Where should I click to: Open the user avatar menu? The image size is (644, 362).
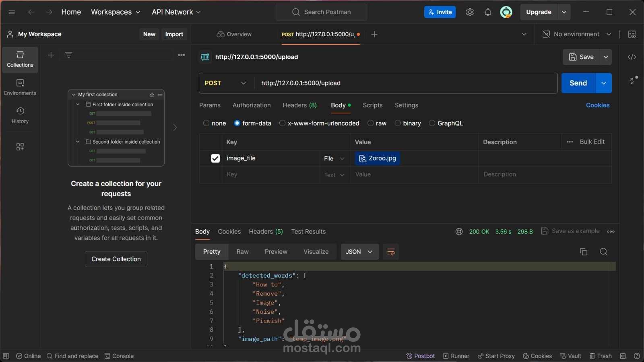(506, 12)
